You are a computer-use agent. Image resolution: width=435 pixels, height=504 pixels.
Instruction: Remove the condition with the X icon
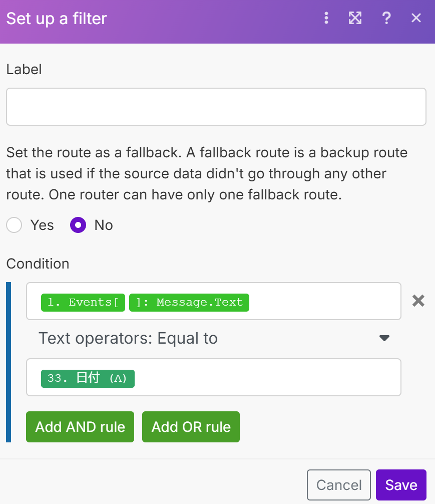(x=418, y=301)
